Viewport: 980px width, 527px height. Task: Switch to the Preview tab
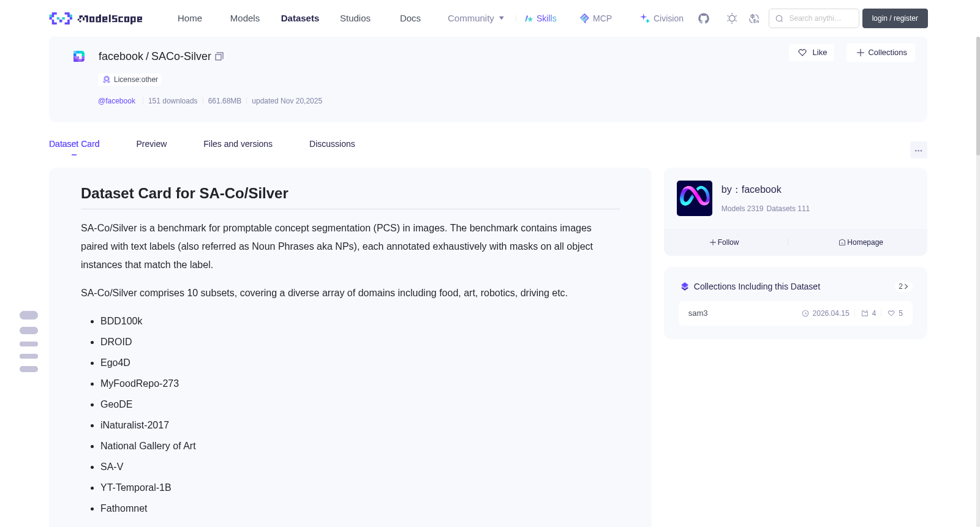pyautogui.click(x=151, y=144)
